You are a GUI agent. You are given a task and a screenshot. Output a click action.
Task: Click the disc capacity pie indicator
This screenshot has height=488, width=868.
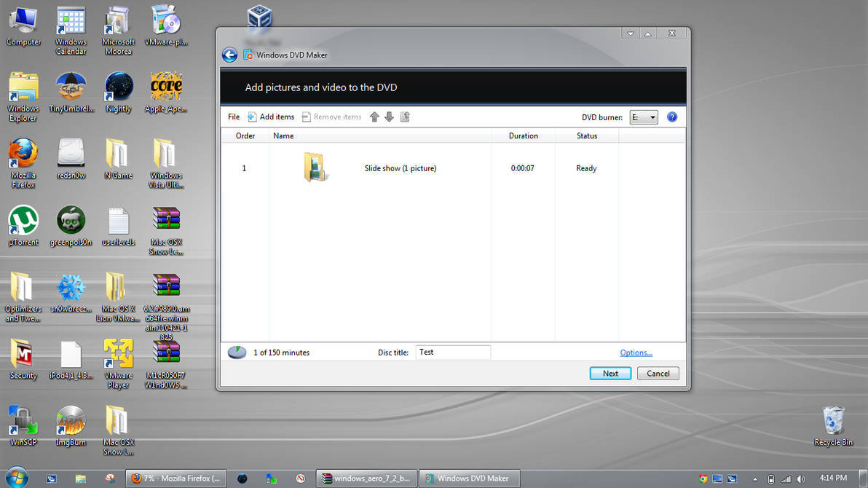[x=236, y=352]
